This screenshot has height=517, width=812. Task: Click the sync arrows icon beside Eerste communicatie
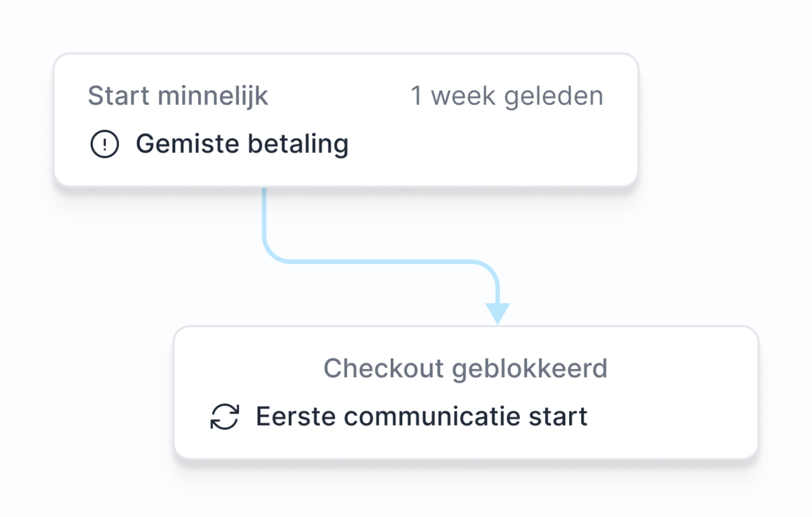click(225, 417)
